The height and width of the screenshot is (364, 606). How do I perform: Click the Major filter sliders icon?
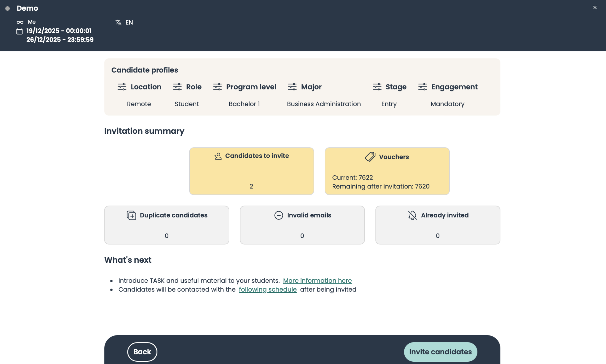pos(292,87)
